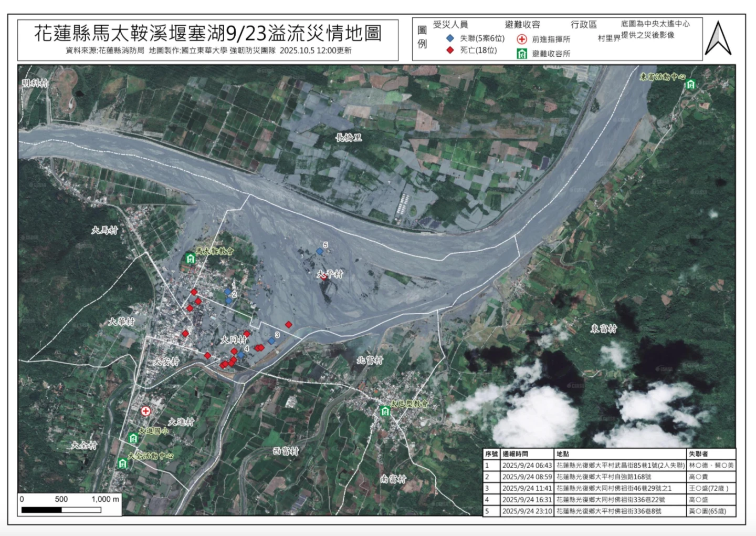
Task: Click the blue 失聯 diamond in legend
Action: 450,38
